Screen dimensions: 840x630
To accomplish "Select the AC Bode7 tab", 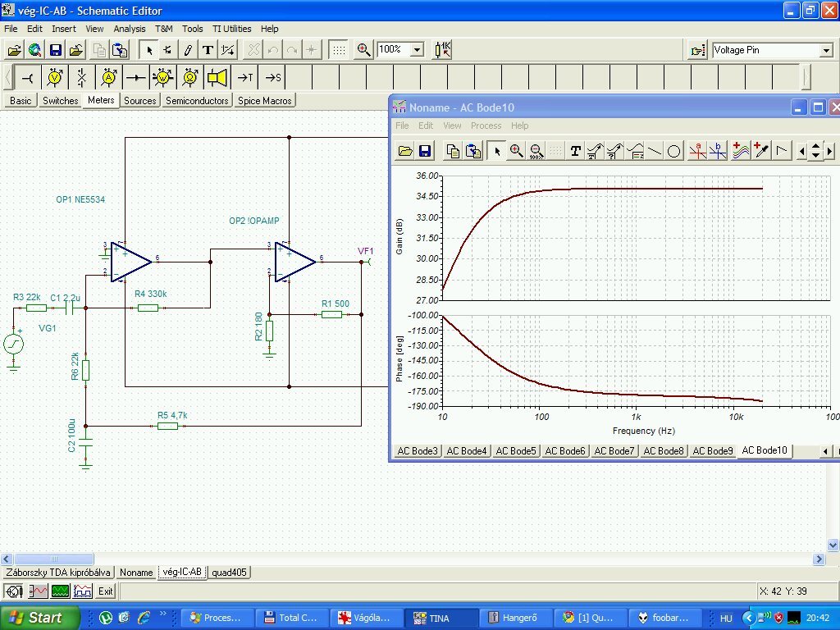I will [x=614, y=451].
